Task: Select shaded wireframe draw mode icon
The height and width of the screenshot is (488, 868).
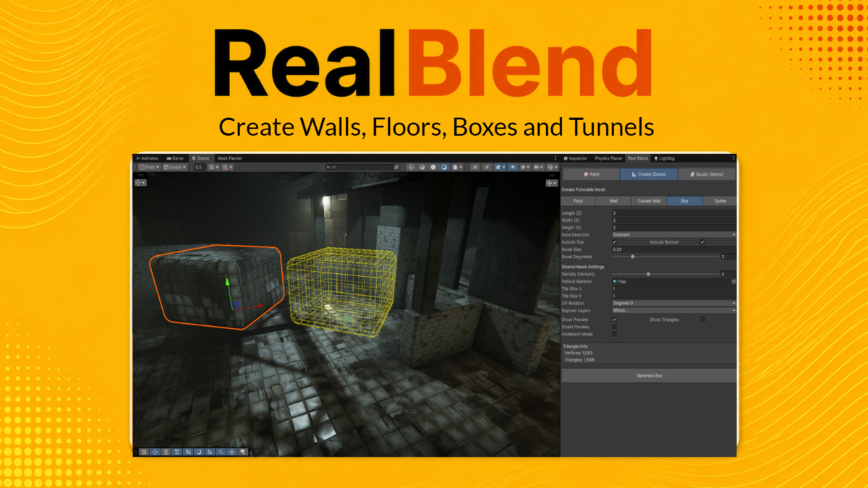Action: point(422,167)
